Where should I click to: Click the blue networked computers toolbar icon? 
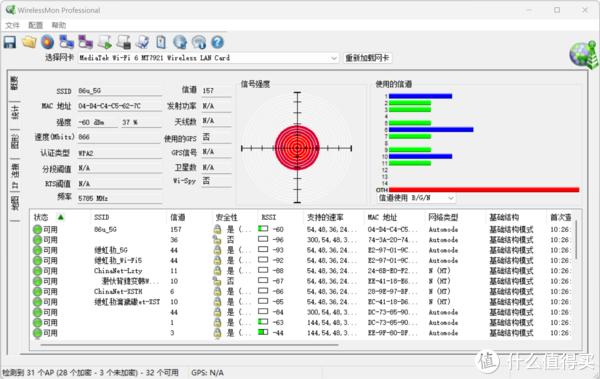67,42
